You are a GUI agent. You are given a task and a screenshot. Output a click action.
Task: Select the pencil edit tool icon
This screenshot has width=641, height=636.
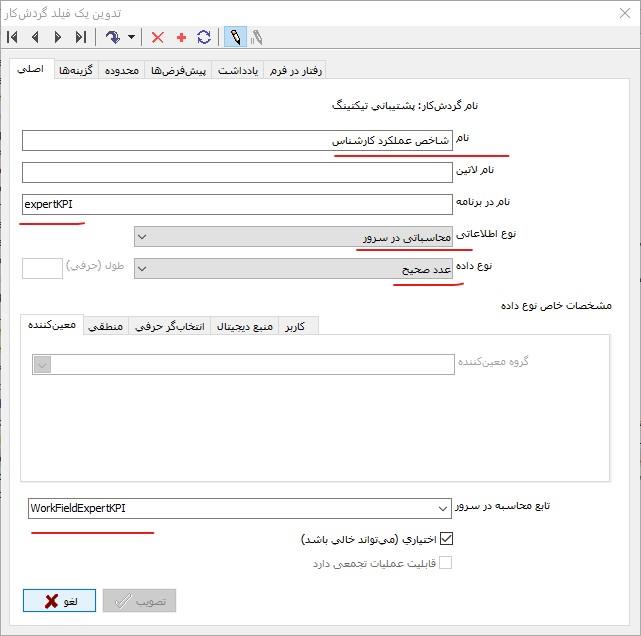click(235, 37)
